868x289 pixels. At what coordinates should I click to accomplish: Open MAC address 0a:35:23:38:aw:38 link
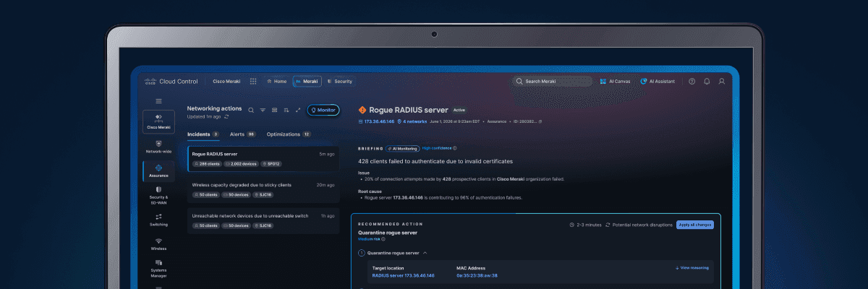point(477,275)
